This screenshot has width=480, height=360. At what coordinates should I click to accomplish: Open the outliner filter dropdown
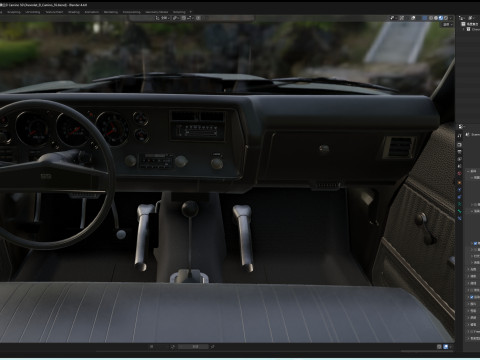(471, 18)
